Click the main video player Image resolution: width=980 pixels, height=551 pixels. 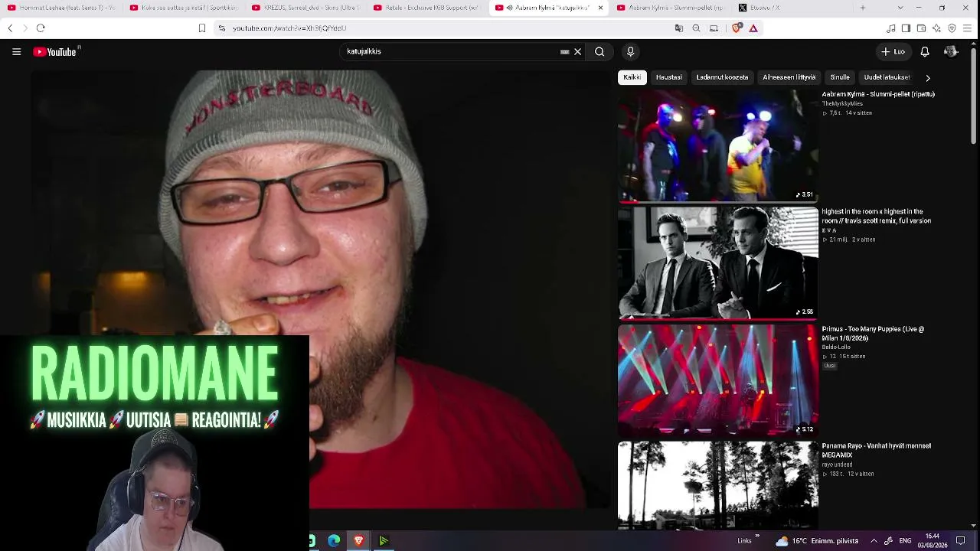[322, 289]
